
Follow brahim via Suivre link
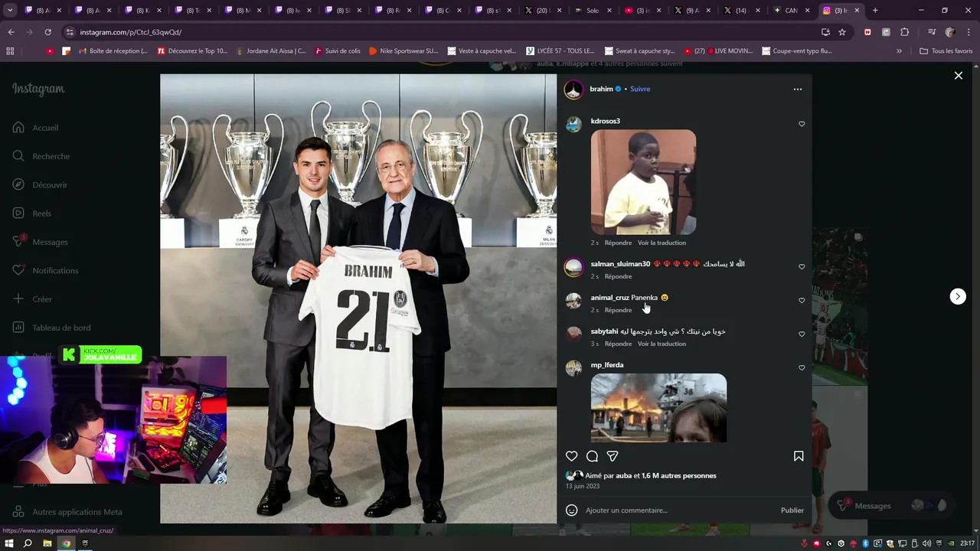click(640, 89)
